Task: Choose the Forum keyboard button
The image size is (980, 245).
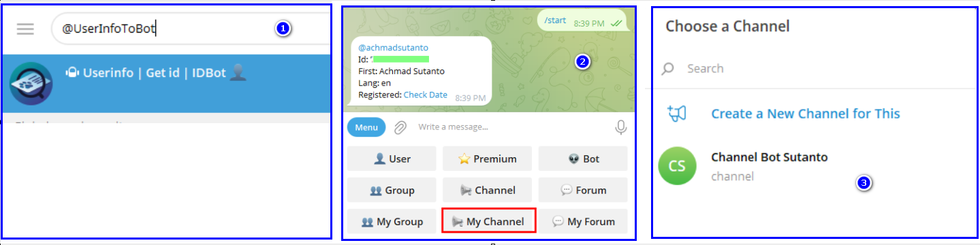Action: pos(583,190)
